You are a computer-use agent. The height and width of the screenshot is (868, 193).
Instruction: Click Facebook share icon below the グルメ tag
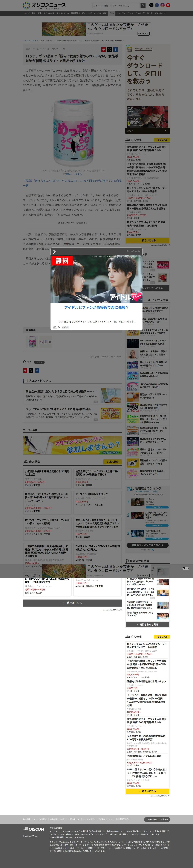tap(37, 370)
